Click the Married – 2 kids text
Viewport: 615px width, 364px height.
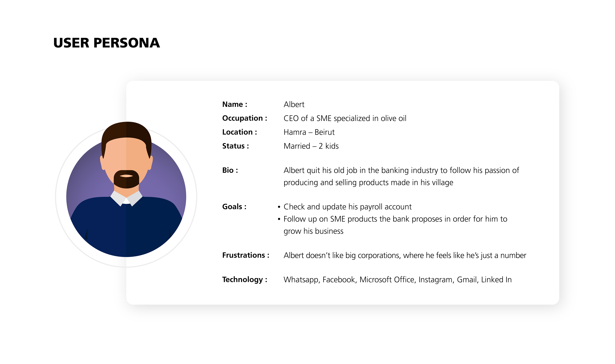311,146
